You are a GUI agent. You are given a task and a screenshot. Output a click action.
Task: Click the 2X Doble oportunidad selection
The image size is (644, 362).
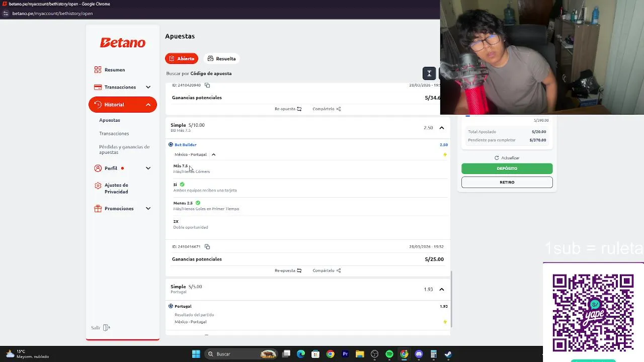[176, 222]
